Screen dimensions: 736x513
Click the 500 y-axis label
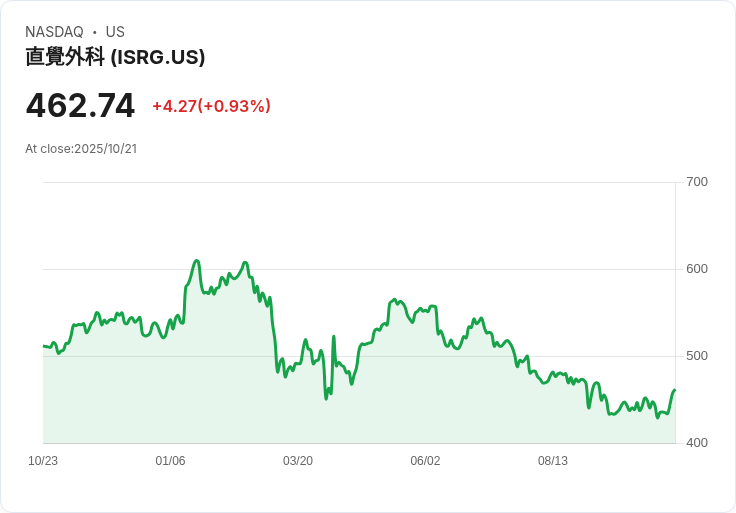click(697, 356)
